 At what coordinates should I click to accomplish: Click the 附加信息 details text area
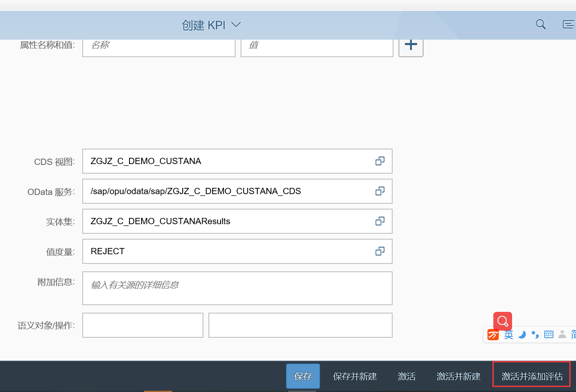click(x=237, y=288)
